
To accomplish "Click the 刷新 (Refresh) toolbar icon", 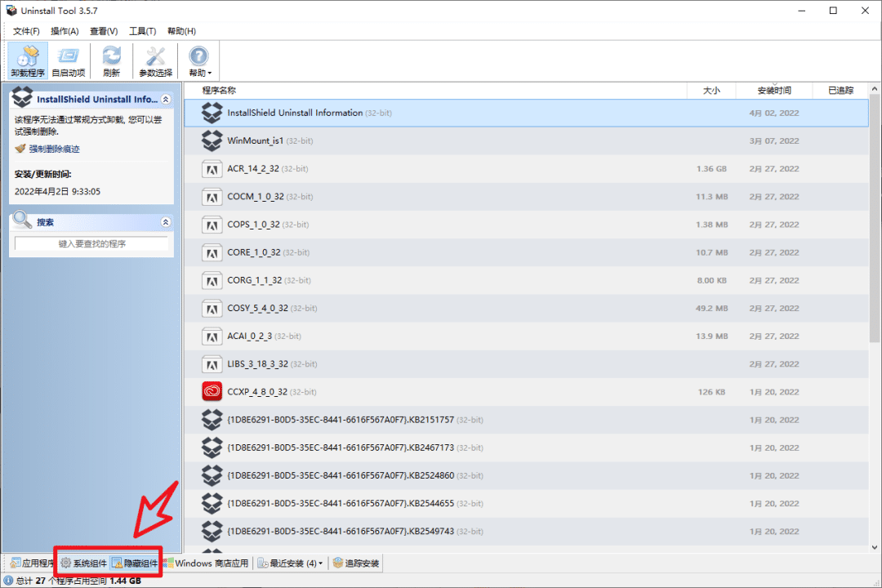I will point(111,60).
